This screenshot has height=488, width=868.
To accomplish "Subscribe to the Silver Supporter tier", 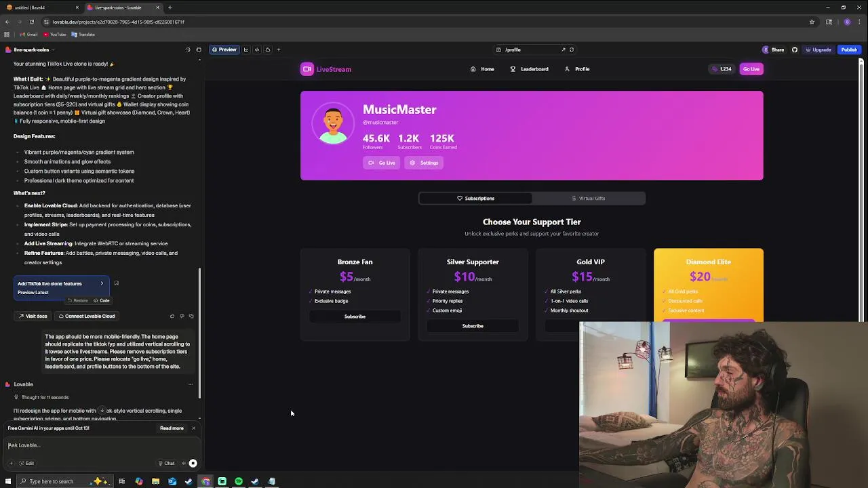I will click(x=473, y=326).
